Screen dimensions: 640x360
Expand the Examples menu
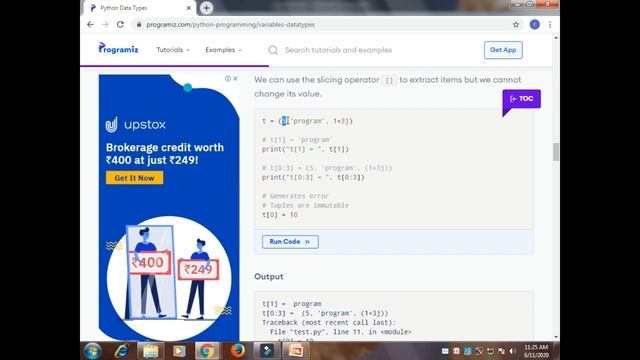[223, 50]
